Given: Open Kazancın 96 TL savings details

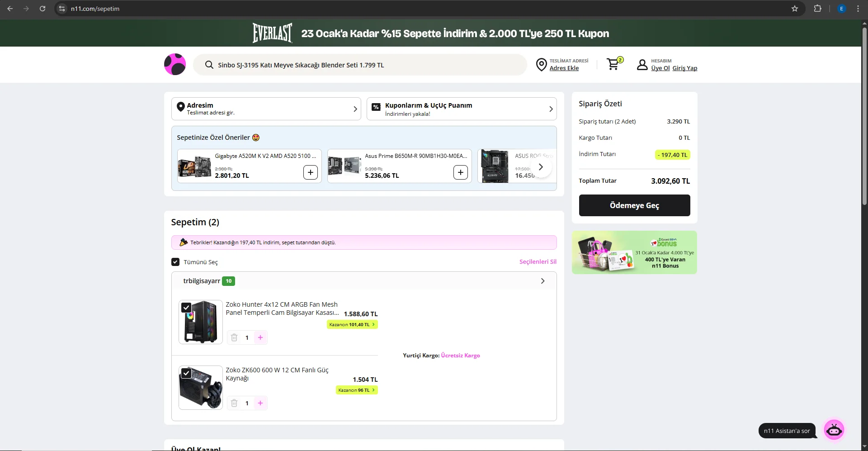Looking at the screenshot, I should [357, 390].
